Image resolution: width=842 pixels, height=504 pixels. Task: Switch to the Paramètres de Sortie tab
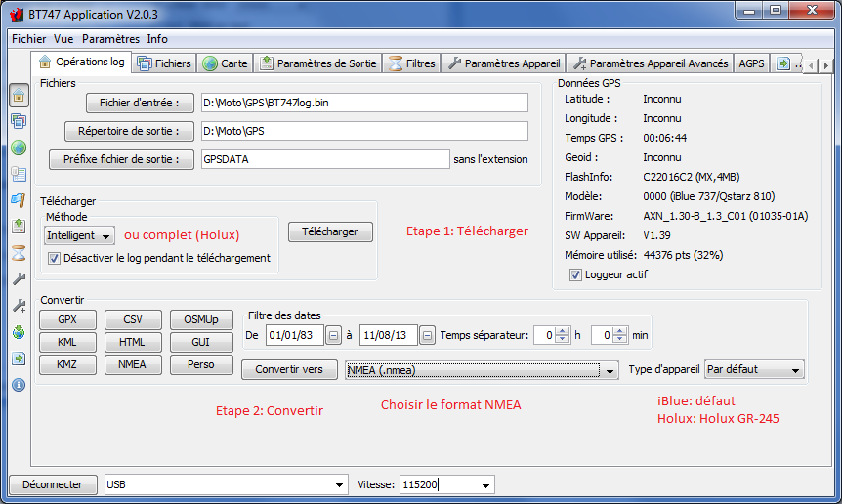(x=318, y=63)
